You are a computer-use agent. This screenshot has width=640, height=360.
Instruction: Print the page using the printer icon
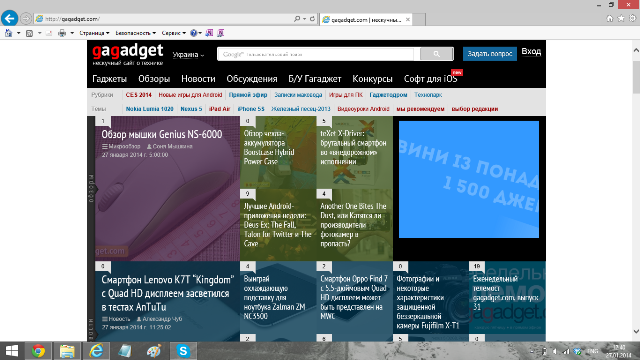[62, 33]
